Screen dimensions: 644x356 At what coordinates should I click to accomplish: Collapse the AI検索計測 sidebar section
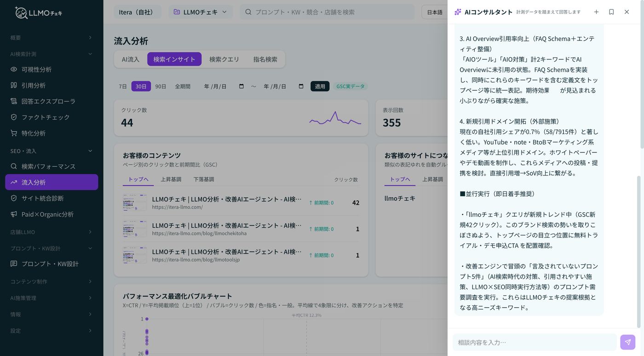[x=52, y=54]
